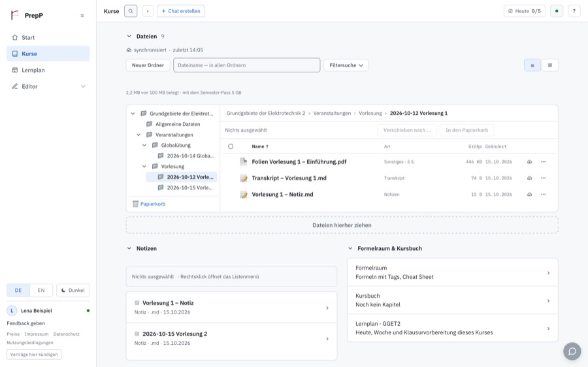Click cloud icon in Vorlesung 1 – Notiz.md row
This screenshot has width=588, height=367.
tap(529, 195)
